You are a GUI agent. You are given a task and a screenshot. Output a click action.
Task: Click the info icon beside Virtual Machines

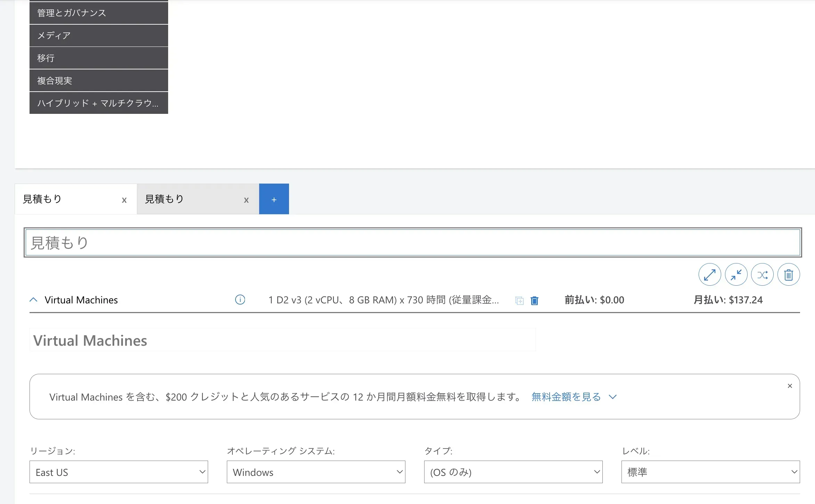(240, 300)
